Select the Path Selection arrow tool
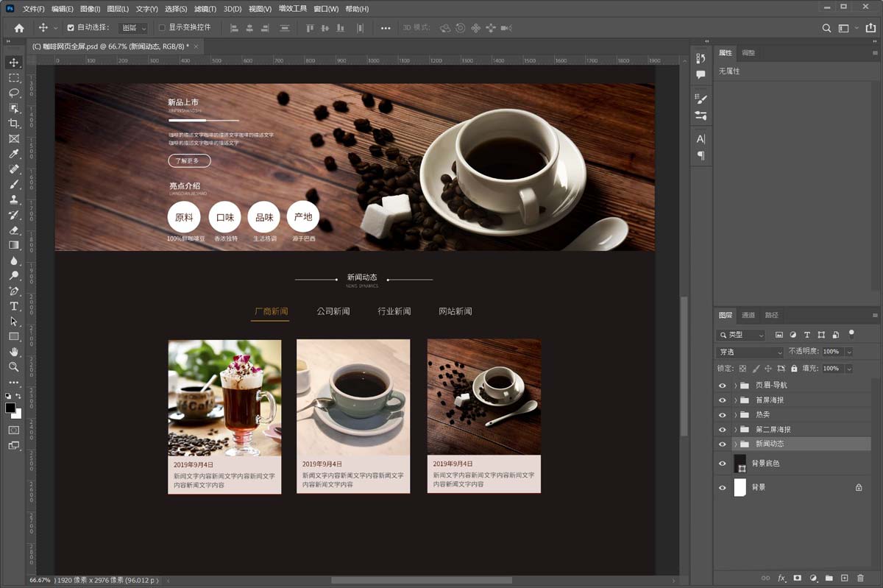The width and height of the screenshot is (883, 588). [13, 322]
